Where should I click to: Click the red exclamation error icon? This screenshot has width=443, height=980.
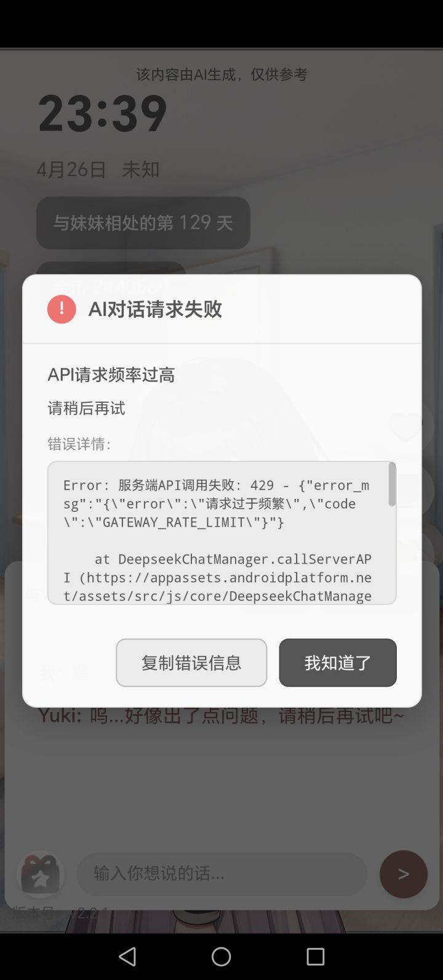pyautogui.click(x=62, y=309)
